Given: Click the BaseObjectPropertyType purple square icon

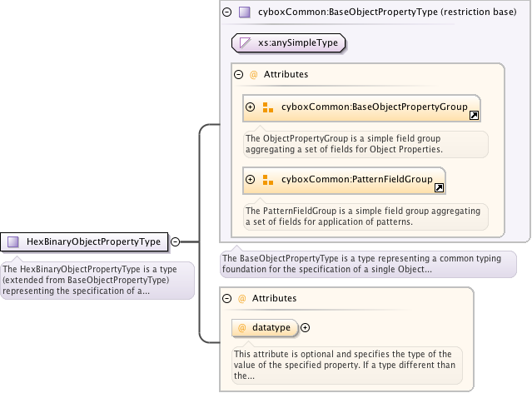Looking at the screenshot, I should coord(244,12).
